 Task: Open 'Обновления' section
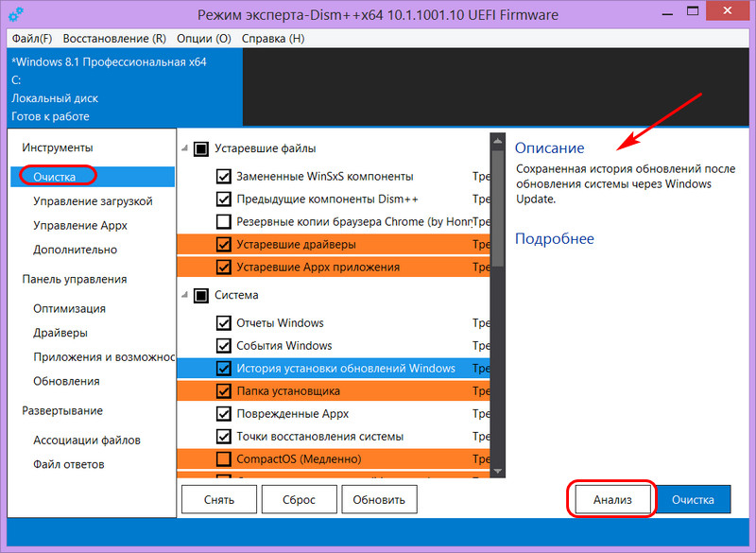(x=66, y=381)
